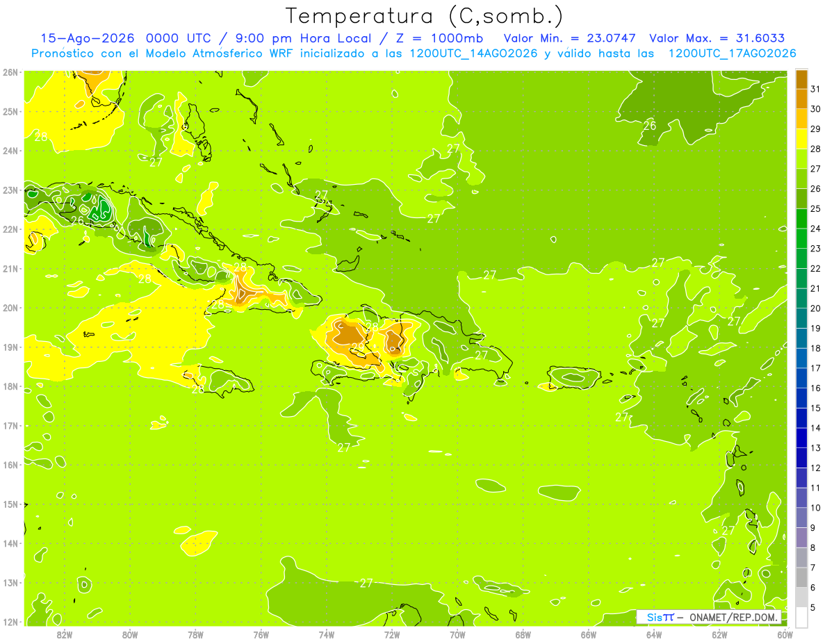Click the colorbar label "29"
This screenshot has width=834, height=644.
point(816,129)
